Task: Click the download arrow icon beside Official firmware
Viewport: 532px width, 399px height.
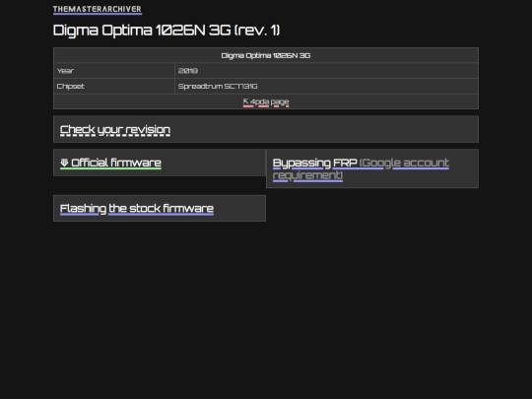Action: [x=64, y=163]
